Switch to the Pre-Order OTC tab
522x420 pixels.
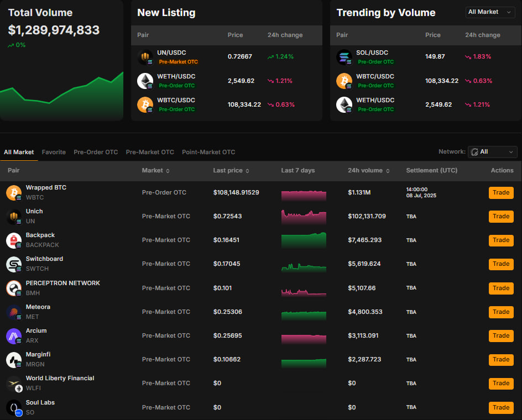[x=96, y=152]
